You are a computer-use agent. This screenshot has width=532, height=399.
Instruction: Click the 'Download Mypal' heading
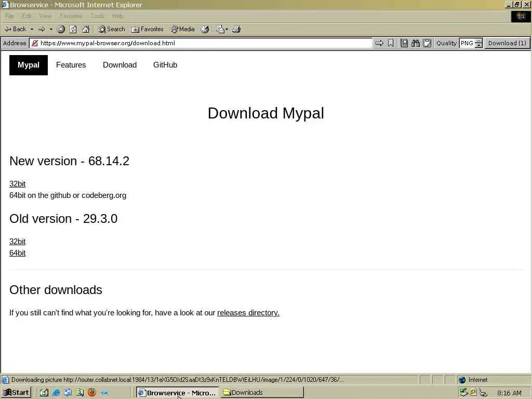click(266, 113)
